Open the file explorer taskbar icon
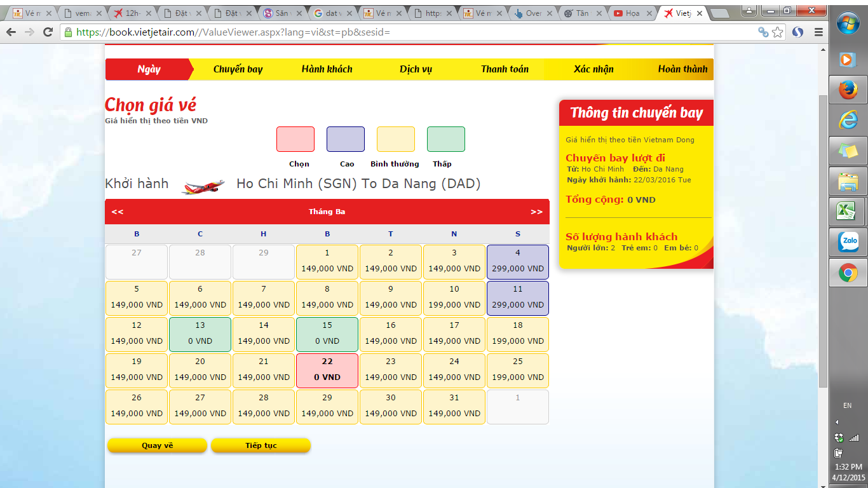 click(x=848, y=182)
